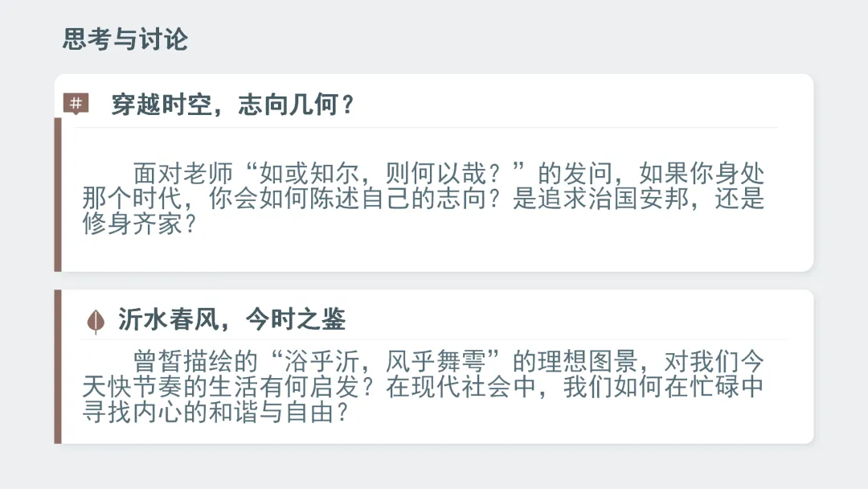
Task: Click the hashtag speech bubble icon
Action: click(76, 104)
